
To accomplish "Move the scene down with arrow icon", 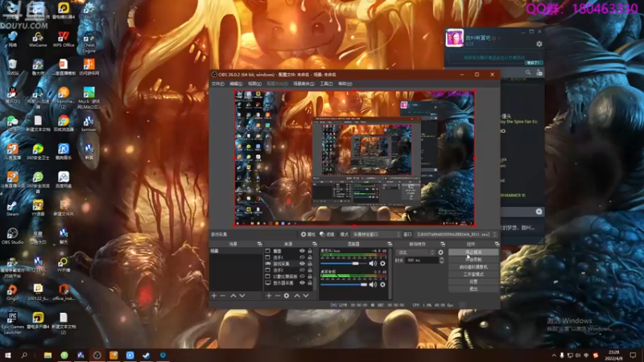I will (242, 295).
